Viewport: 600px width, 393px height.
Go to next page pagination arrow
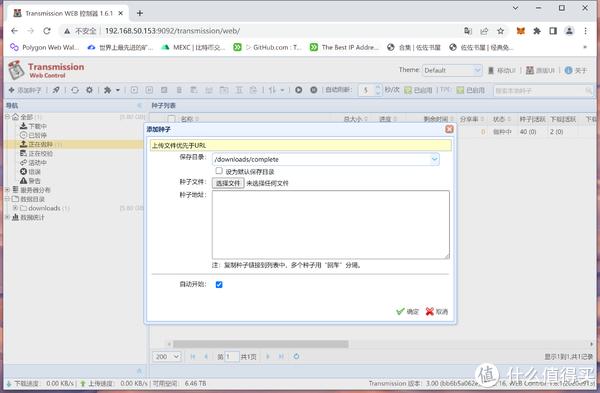(268, 357)
